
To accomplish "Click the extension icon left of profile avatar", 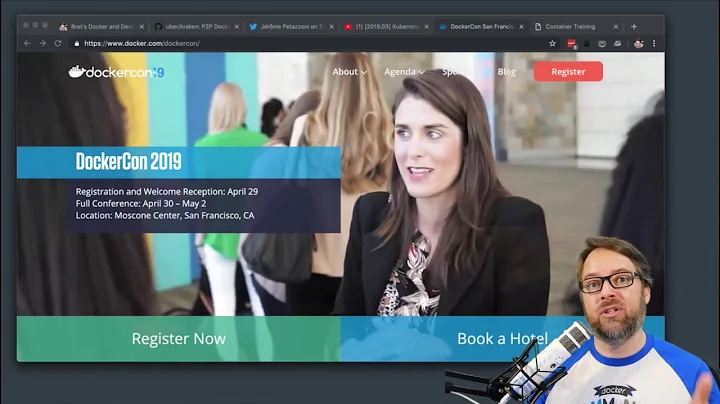I will (x=618, y=44).
